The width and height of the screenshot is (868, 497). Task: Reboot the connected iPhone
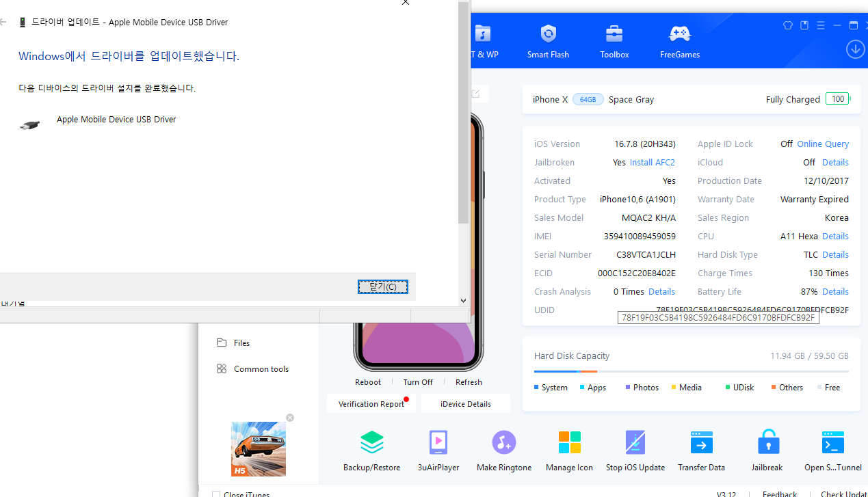pos(368,382)
